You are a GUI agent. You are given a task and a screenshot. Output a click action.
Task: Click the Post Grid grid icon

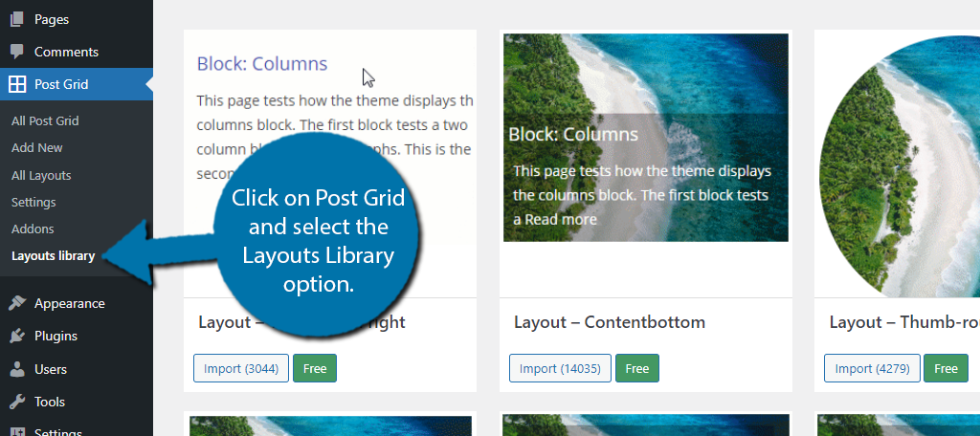[17, 84]
